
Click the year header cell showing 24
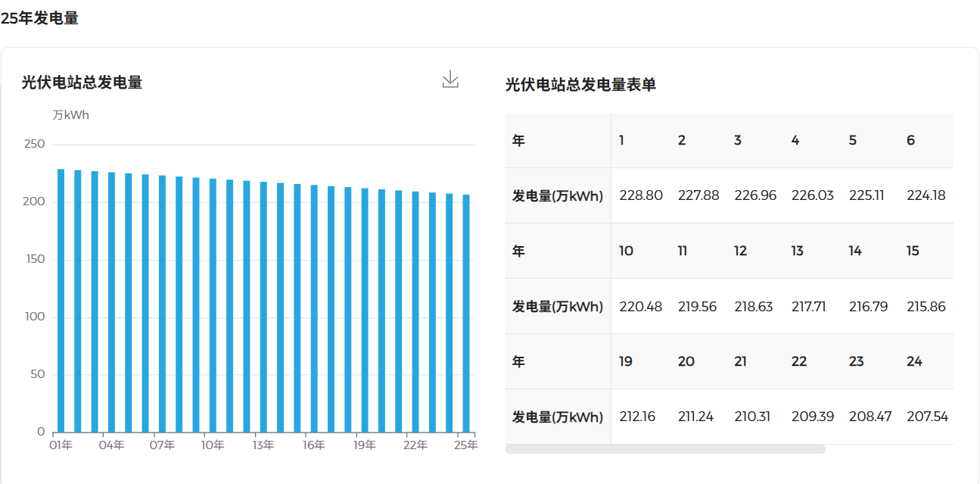(913, 361)
